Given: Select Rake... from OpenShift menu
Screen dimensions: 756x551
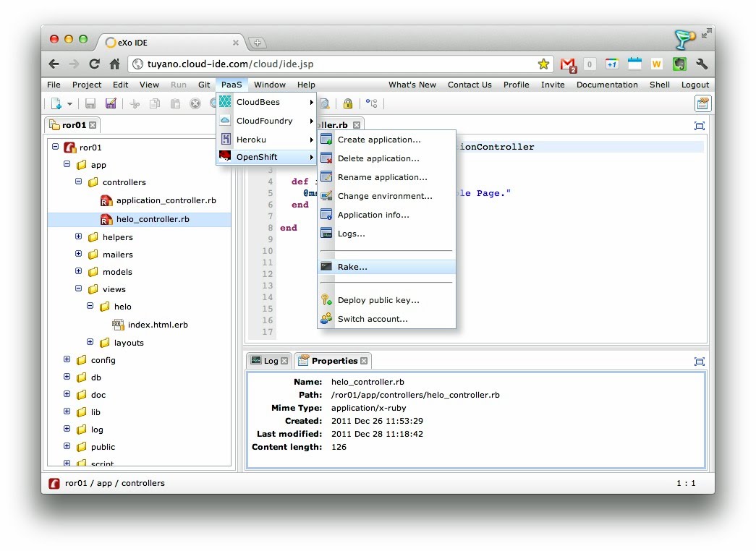Looking at the screenshot, I should coord(386,267).
